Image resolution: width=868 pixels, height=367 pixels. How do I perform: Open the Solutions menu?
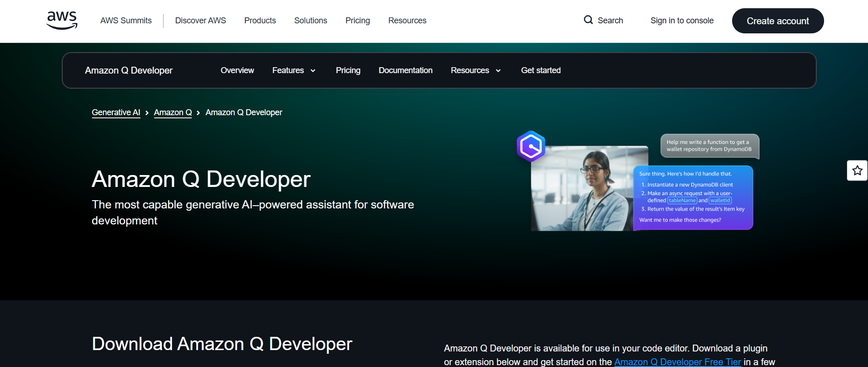(x=311, y=21)
